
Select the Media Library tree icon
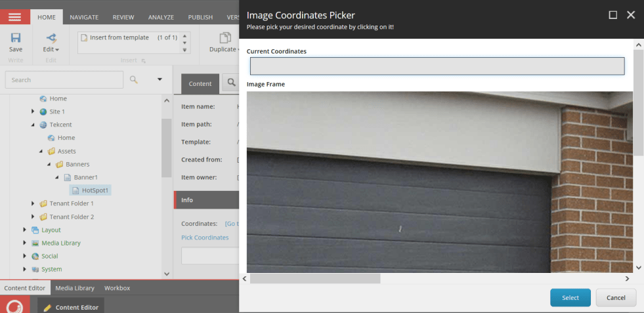pyautogui.click(x=35, y=243)
